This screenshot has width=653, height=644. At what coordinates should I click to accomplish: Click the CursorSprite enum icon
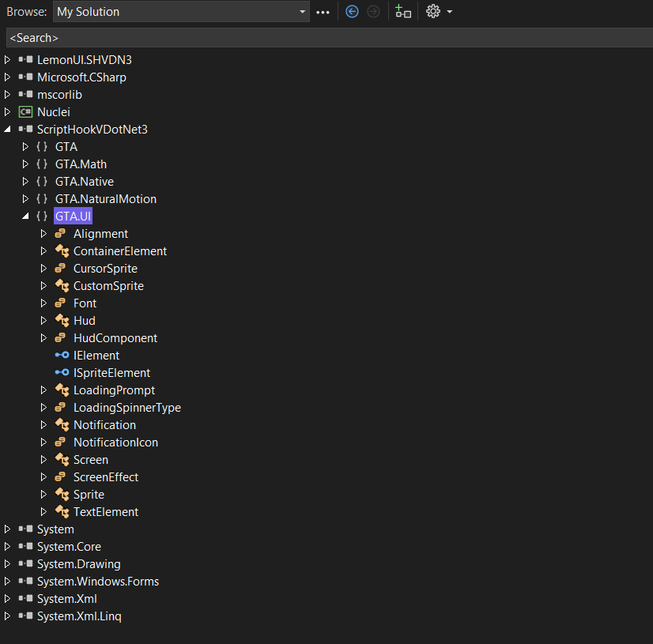click(x=60, y=269)
